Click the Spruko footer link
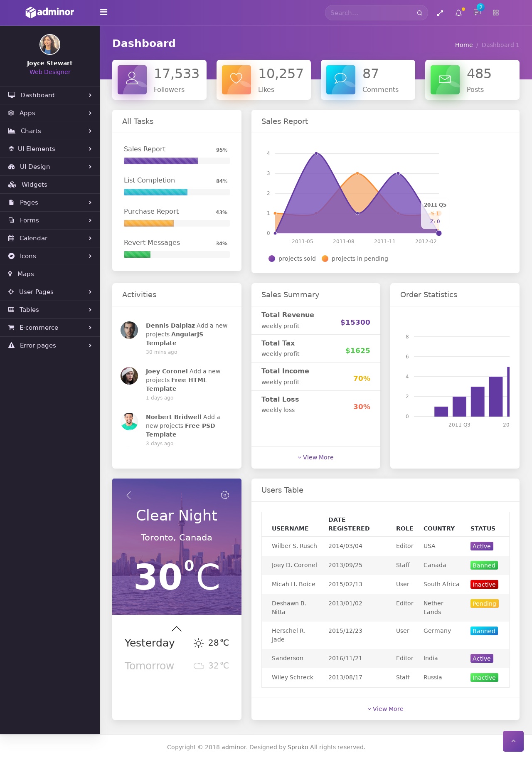Viewport: 532px width, 760px height. click(298, 747)
